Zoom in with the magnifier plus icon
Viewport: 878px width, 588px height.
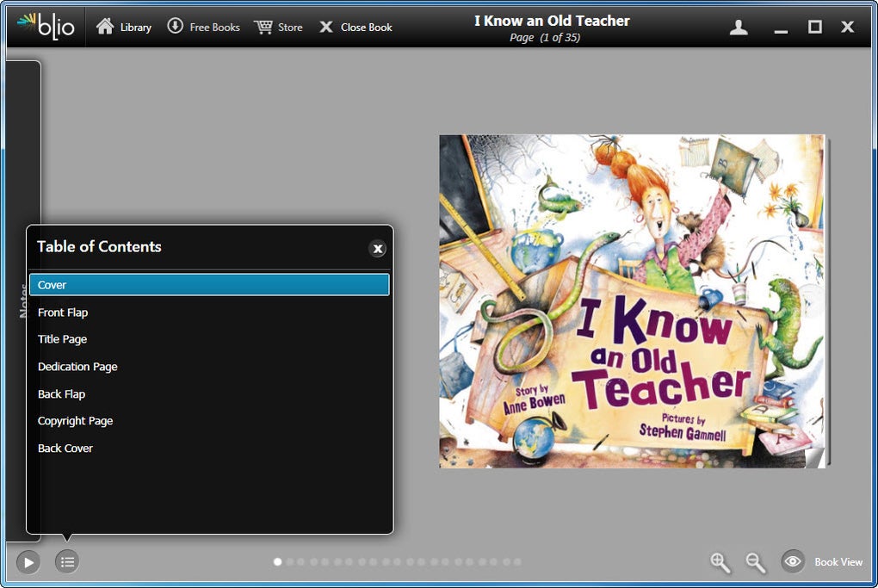tap(720, 562)
